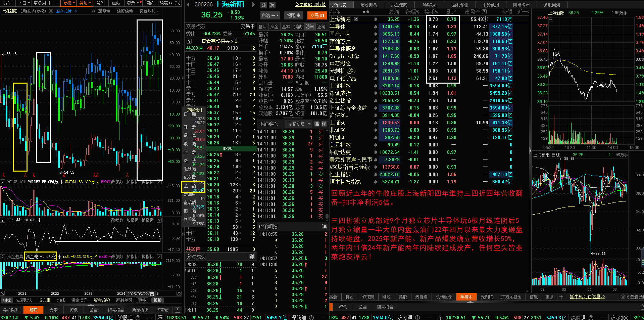Open the 设置均线 dropdown
The height and width of the screenshot is (320, 644).
point(149,11)
